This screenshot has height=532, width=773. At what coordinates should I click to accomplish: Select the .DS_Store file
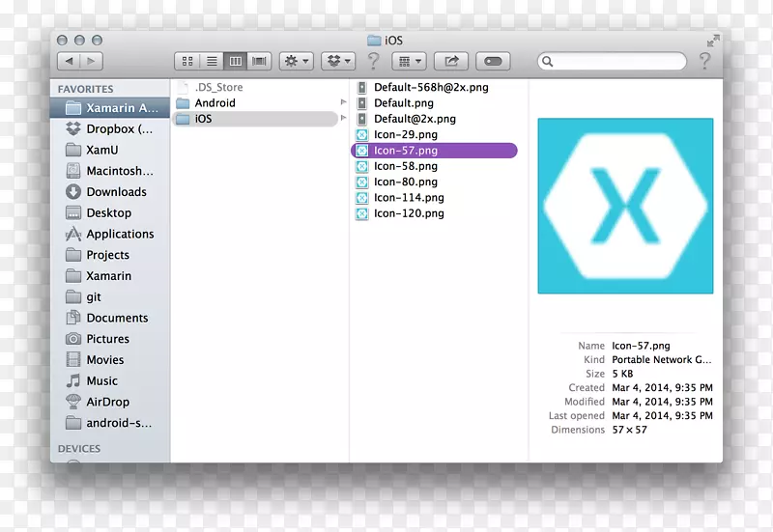click(255, 87)
